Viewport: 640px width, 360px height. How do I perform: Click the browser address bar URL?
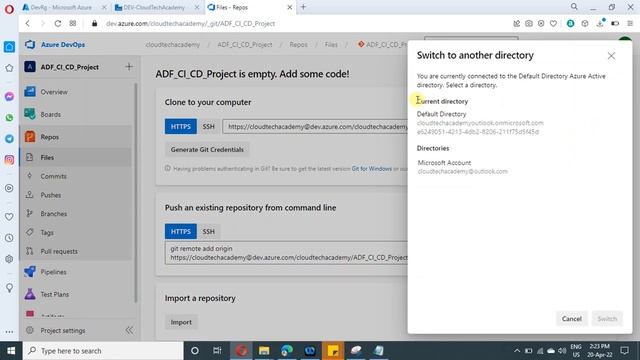(190, 24)
